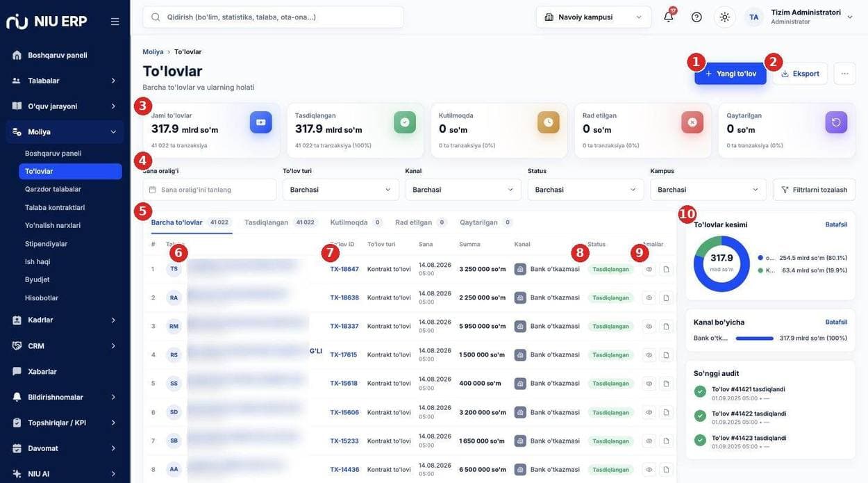Open the Navoiy kampusi campus selector
Image resolution: width=868 pixels, height=483 pixels.
pos(594,17)
